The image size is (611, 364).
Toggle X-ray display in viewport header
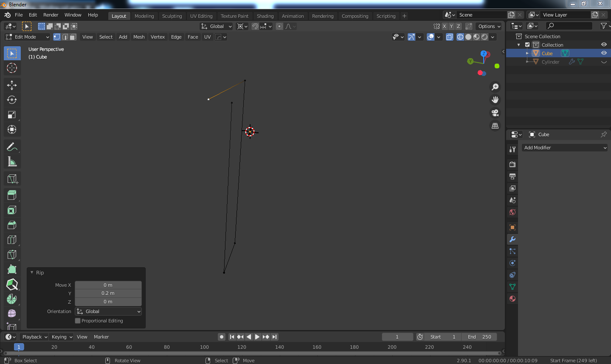[450, 37]
